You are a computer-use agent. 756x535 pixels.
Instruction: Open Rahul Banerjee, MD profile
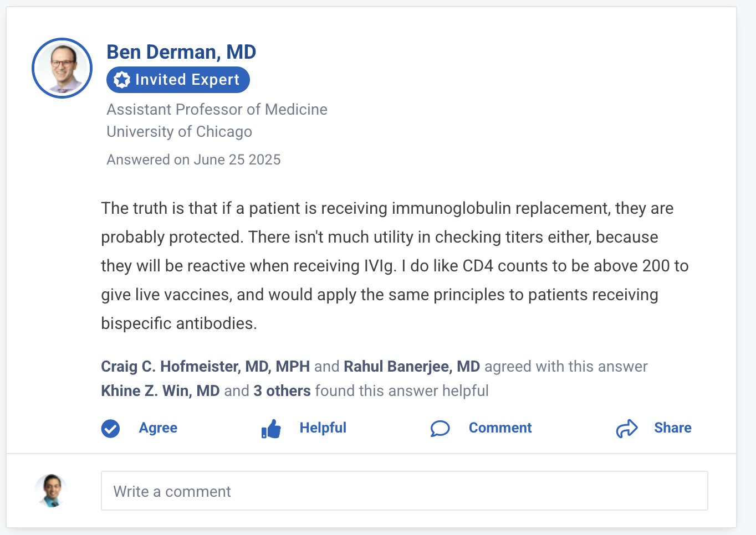[412, 367]
